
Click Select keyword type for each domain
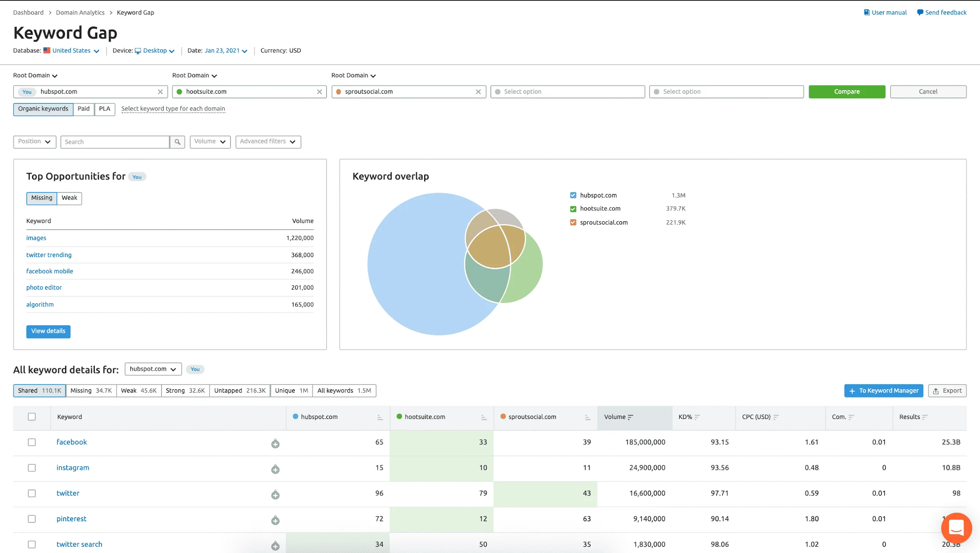(x=173, y=109)
